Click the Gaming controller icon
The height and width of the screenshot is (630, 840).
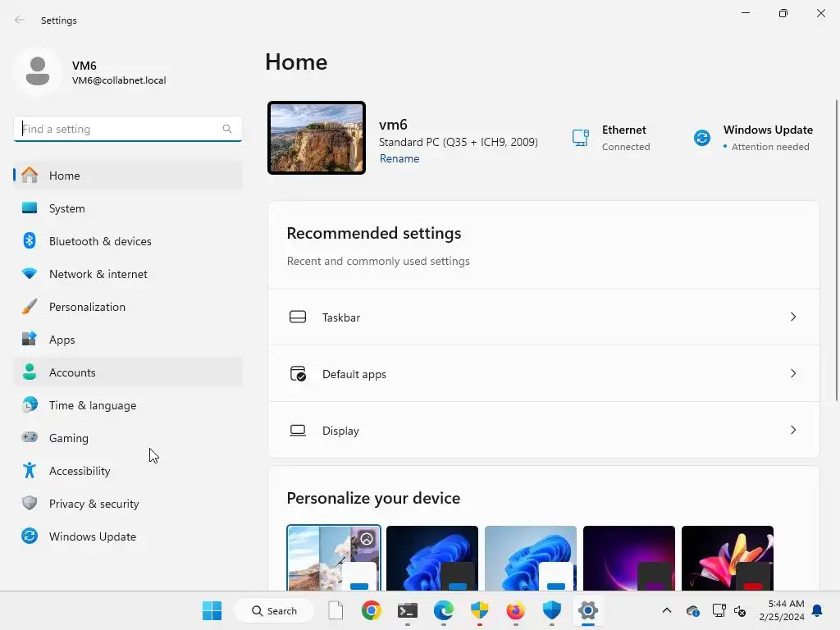click(x=30, y=437)
